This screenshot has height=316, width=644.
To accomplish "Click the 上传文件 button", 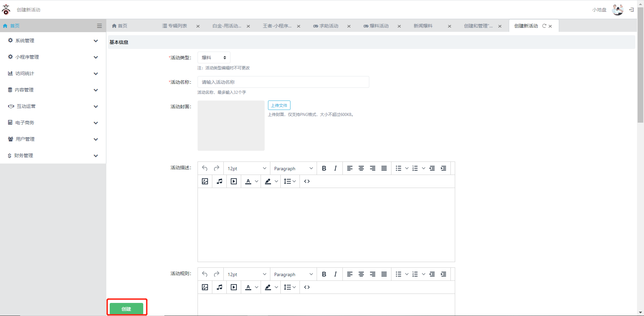I will [x=279, y=105].
